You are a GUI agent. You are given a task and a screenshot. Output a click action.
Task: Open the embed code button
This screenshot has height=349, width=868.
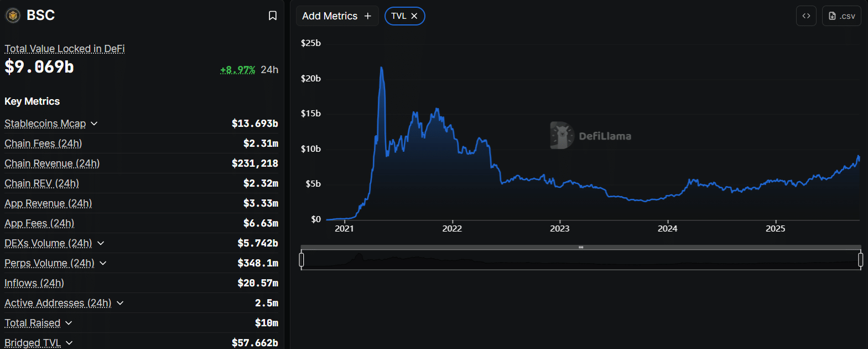coord(806,16)
